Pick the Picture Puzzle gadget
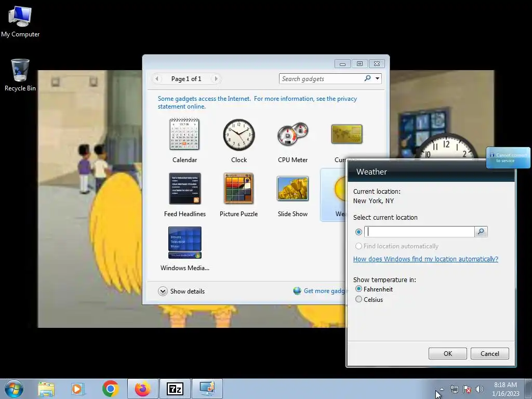 pyautogui.click(x=238, y=189)
